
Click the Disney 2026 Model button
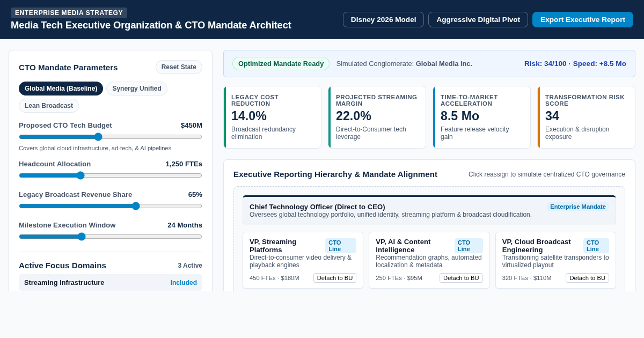pos(383,19)
